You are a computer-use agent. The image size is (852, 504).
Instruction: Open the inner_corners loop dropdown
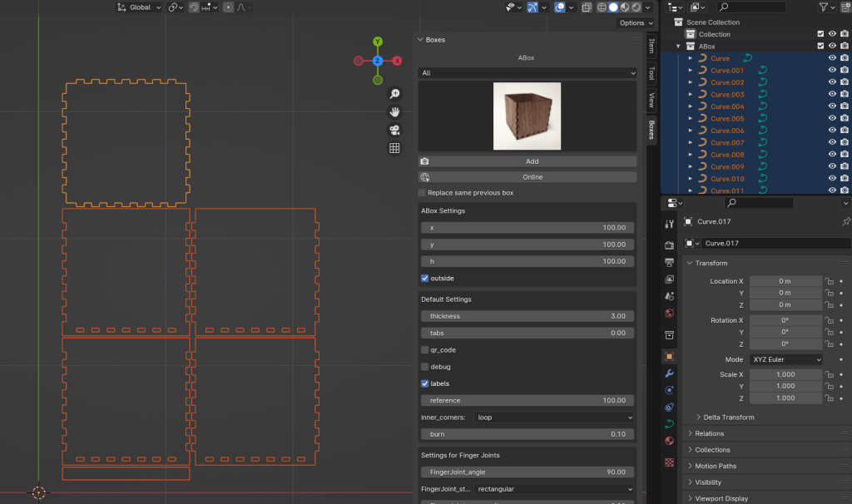[554, 418]
